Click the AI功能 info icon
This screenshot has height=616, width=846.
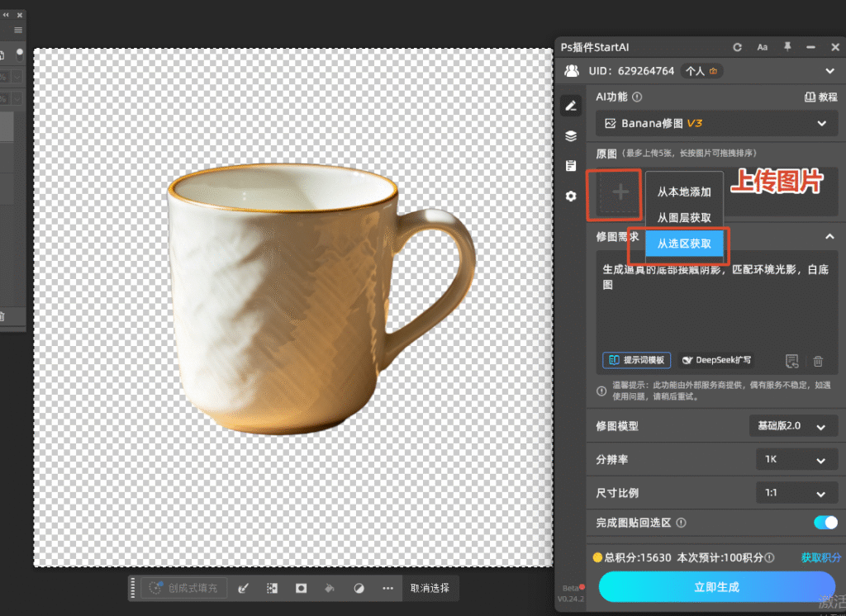(637, 97)
